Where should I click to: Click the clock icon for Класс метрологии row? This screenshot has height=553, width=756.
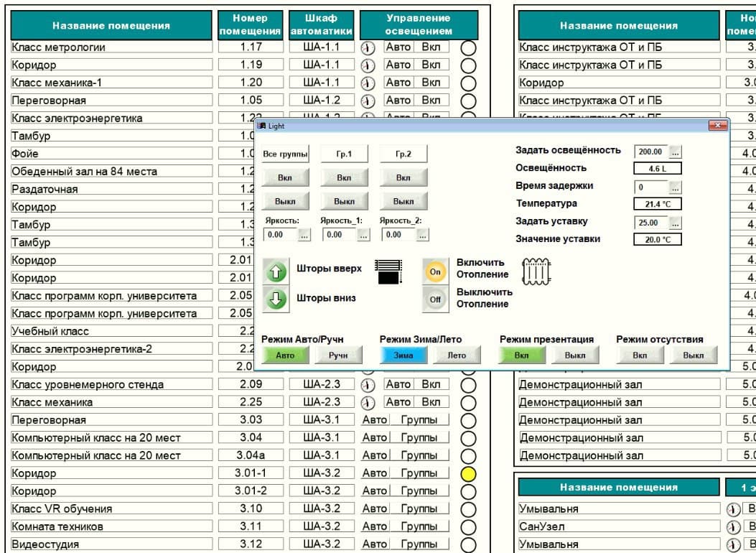368,47
